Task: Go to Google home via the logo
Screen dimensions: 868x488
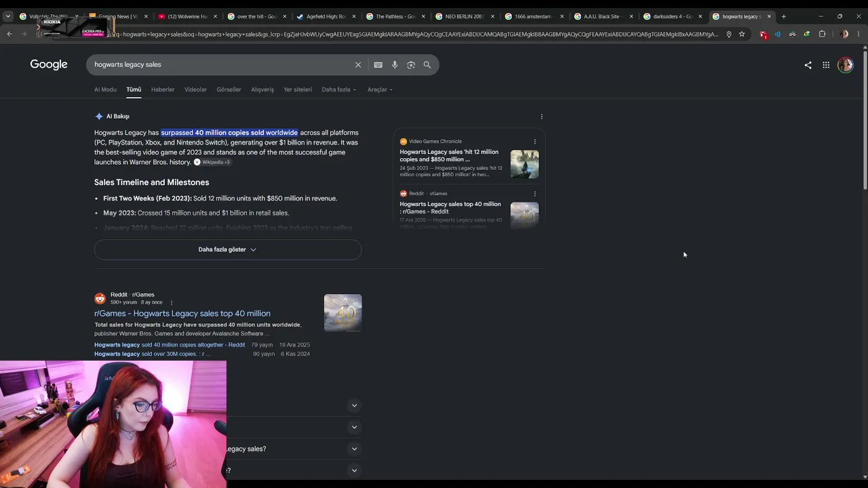Action: [x=49, y=64]
